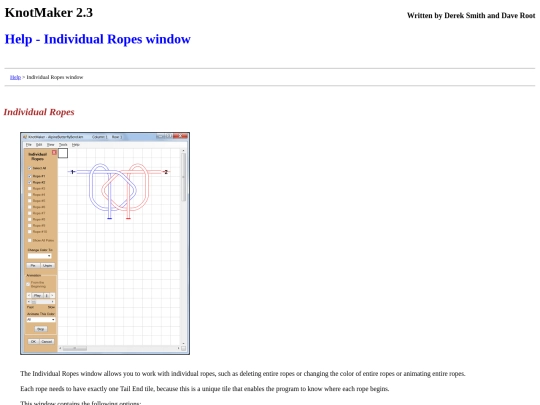Viewport: 540px width, 405px height.
Task: Click the horizontal scrollbar of the knot grid
Action: click(x=119, y=348)
